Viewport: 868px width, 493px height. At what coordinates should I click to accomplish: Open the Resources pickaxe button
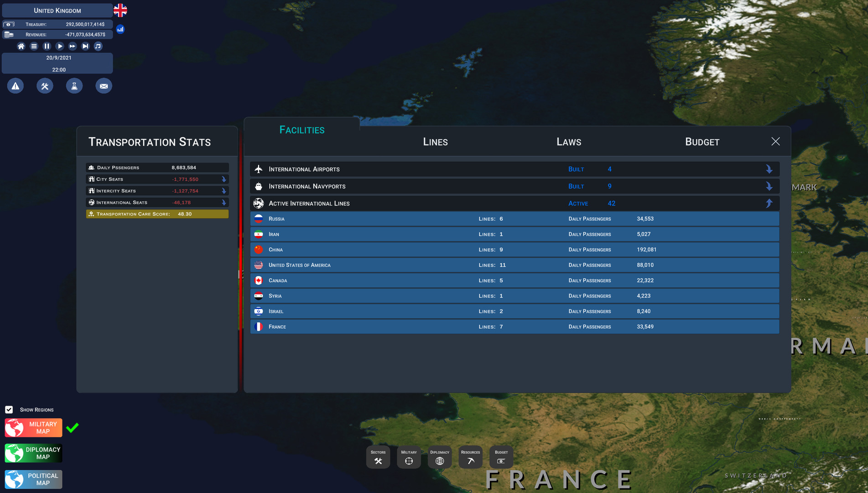click(470, 457)
